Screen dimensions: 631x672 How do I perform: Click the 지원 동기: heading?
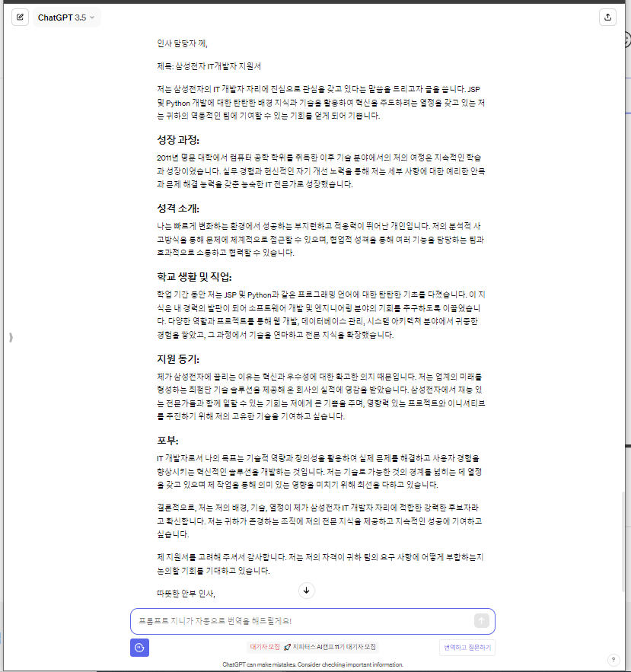178,359
